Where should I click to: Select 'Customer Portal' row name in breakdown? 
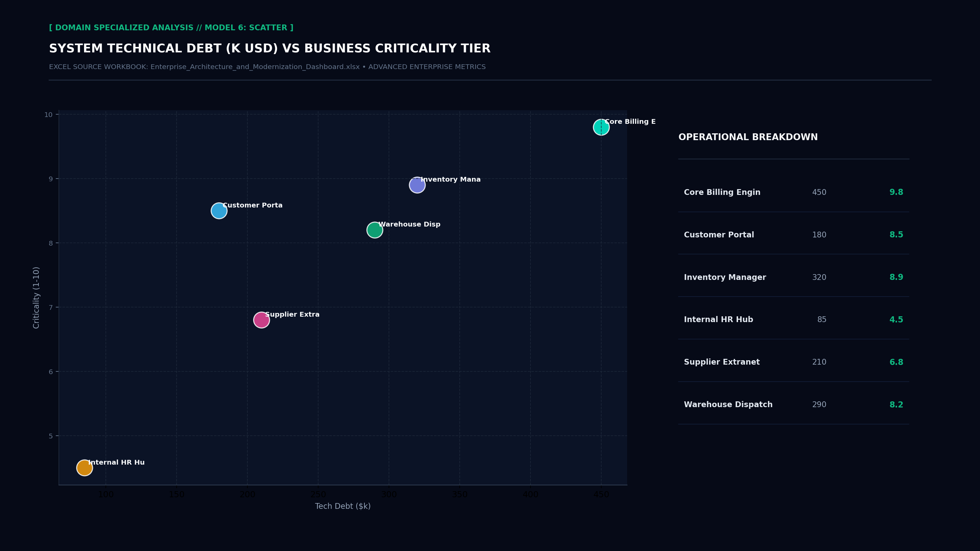coord(719,235)
